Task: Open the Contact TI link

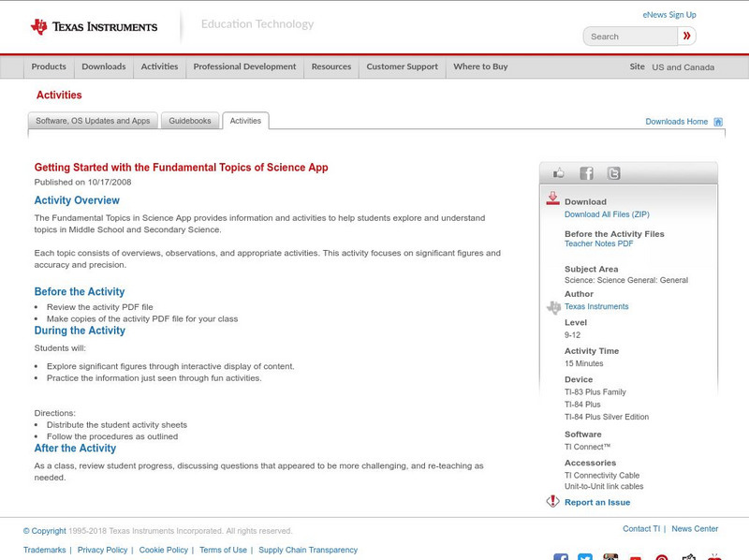Action: (641, 529)
